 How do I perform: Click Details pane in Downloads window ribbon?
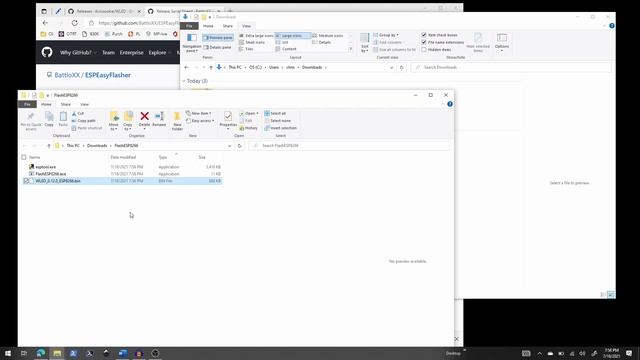[x=217, y=47]
